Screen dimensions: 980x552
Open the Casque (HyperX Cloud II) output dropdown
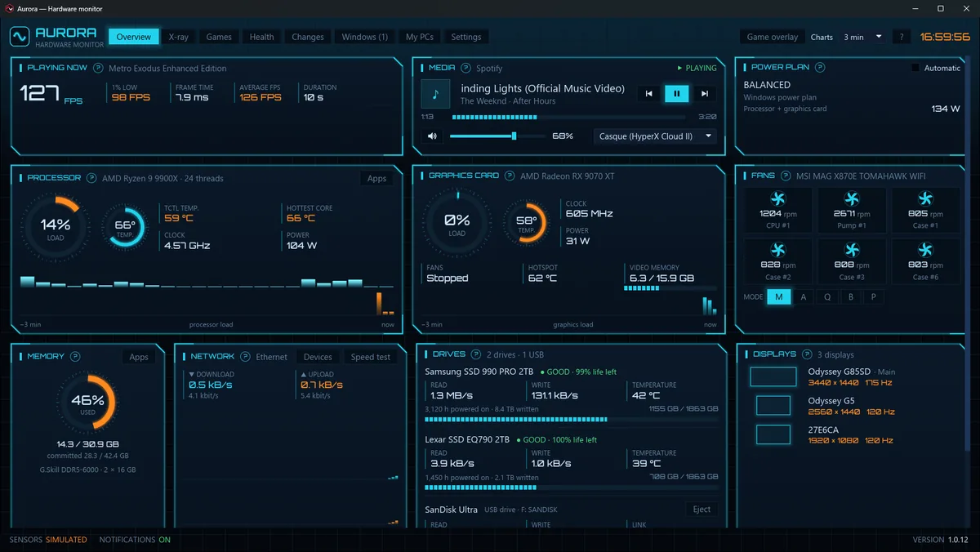coord(655,136)
